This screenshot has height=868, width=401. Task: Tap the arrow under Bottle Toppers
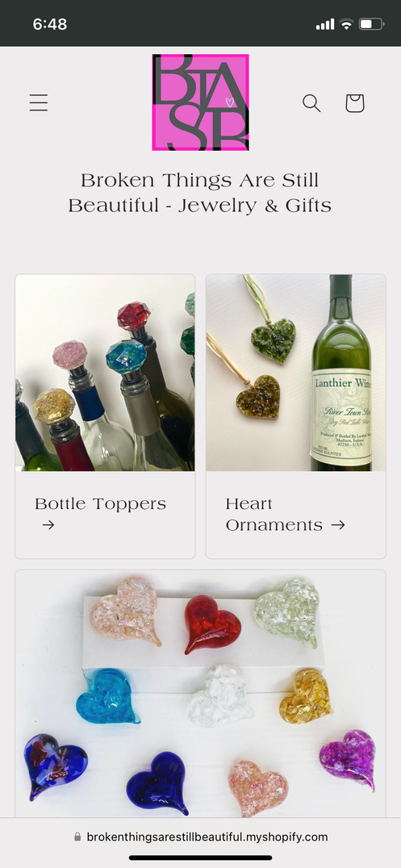48,525
